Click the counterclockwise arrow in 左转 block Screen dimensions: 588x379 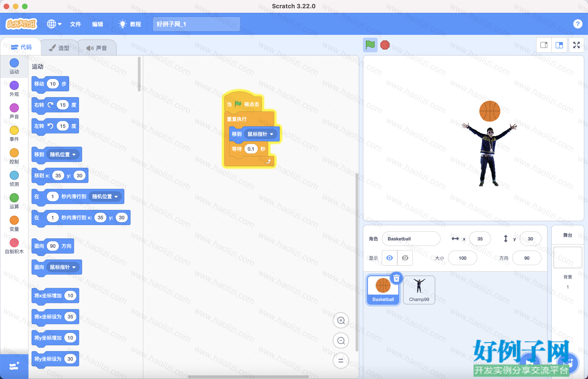point(51,126)
